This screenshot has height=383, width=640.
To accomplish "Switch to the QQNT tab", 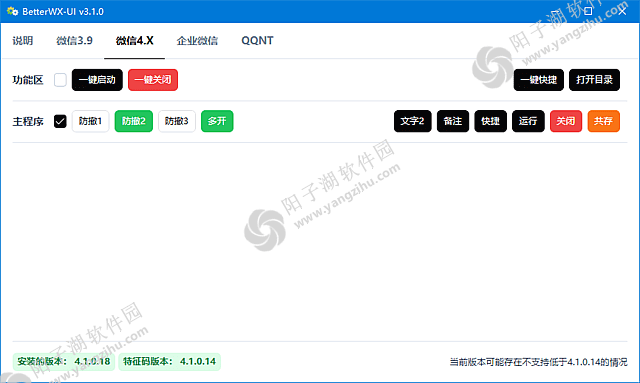I will pos(257,40).
